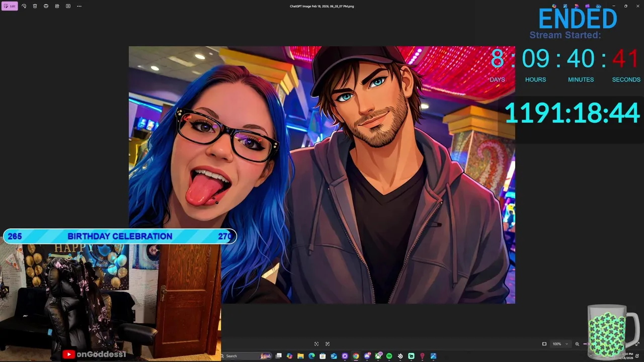Switch to Photos app on the taskbar
This screenshot has height=362, width=644.
(433, 356)
